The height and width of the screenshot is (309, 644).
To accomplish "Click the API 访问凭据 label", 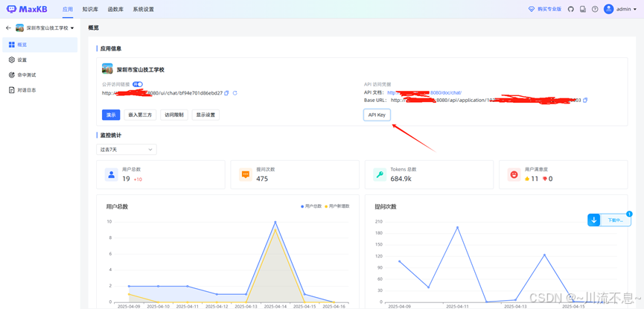I will point(377,84).
